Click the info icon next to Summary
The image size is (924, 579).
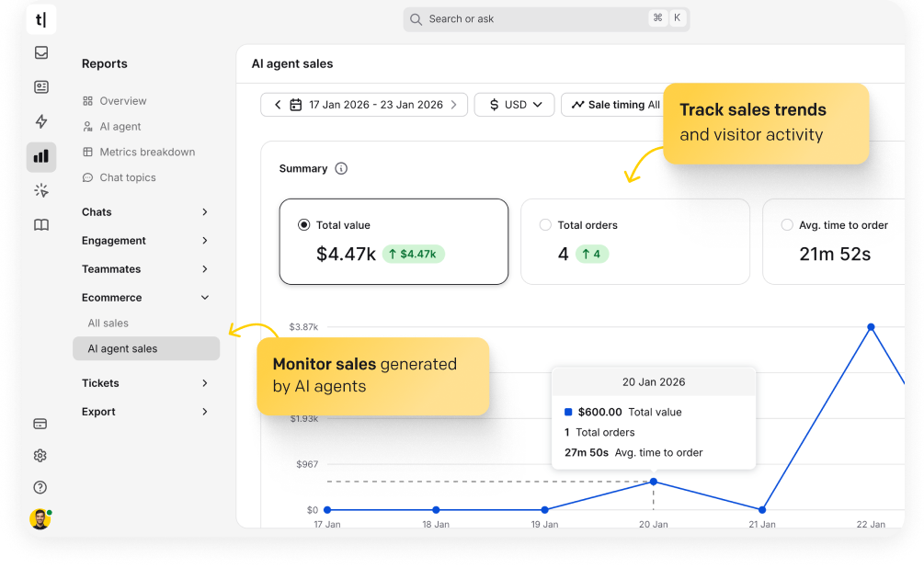pyautogui.click(x=341, y=168)
